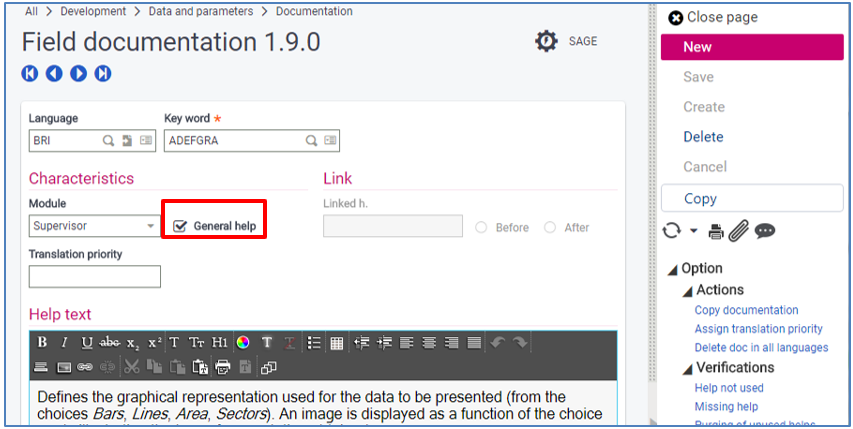The image size is (853, 429).
Task: Open the Module dropdown
Action: (x=151, y=226)
